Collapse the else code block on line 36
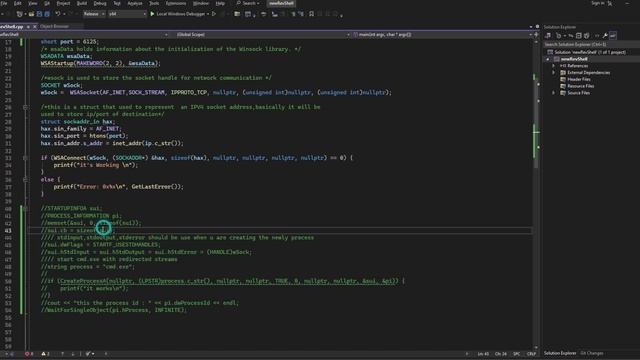 coord(25,180)
